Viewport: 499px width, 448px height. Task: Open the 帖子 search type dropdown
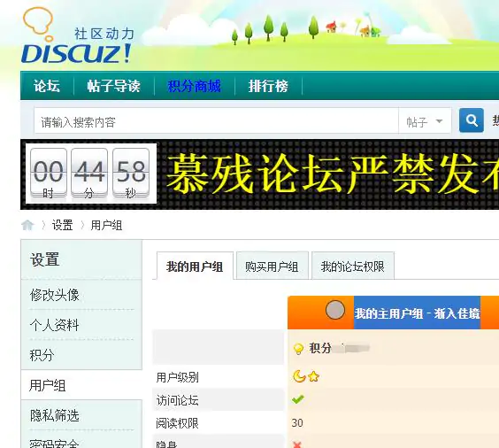425,121
